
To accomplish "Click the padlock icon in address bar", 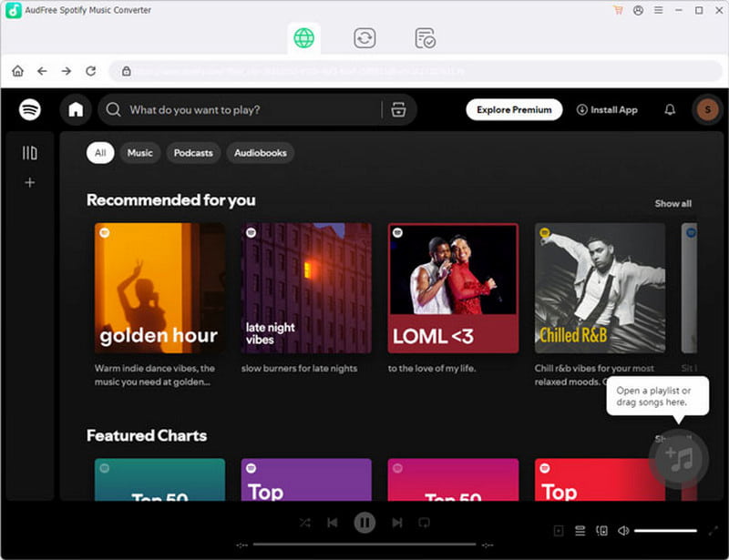I will pyautogui.click(x=126, y=71).
